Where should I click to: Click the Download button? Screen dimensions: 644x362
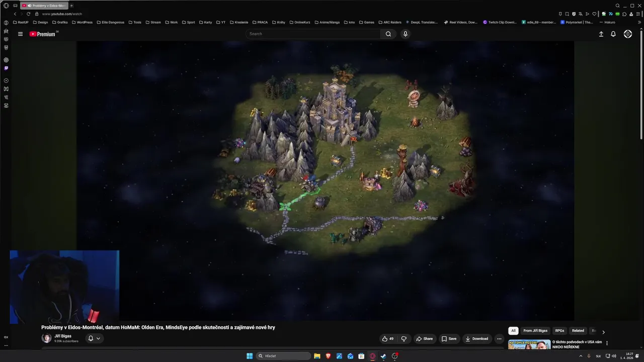pos(476,339)
